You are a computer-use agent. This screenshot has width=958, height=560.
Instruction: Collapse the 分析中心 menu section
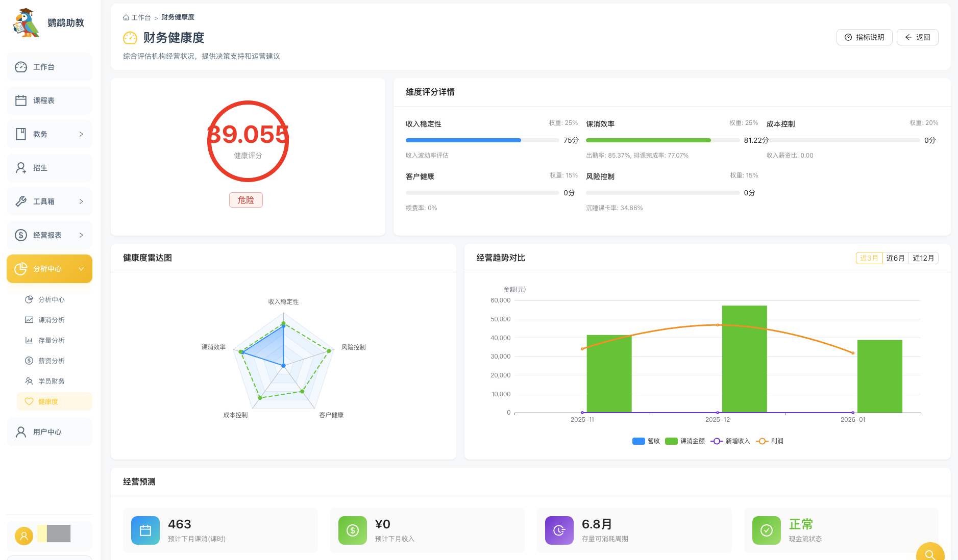[x=81, y=269]
